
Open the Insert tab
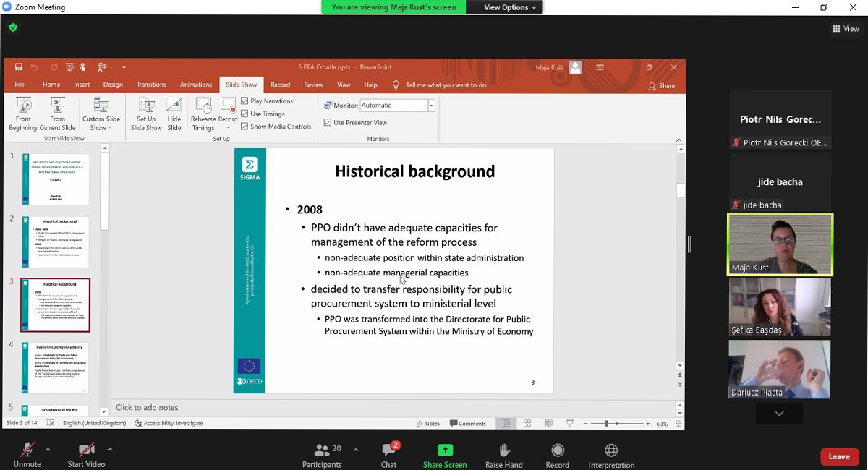(x=82, y=85)
